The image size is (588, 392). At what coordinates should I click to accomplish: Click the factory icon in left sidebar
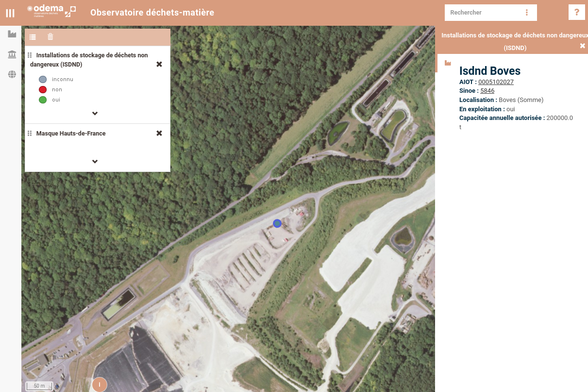[12, 34]
